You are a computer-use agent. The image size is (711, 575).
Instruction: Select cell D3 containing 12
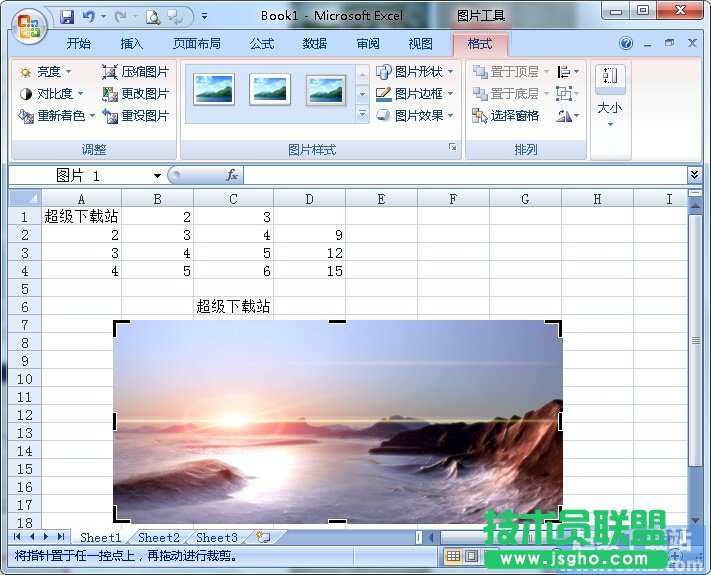[309, 253]
